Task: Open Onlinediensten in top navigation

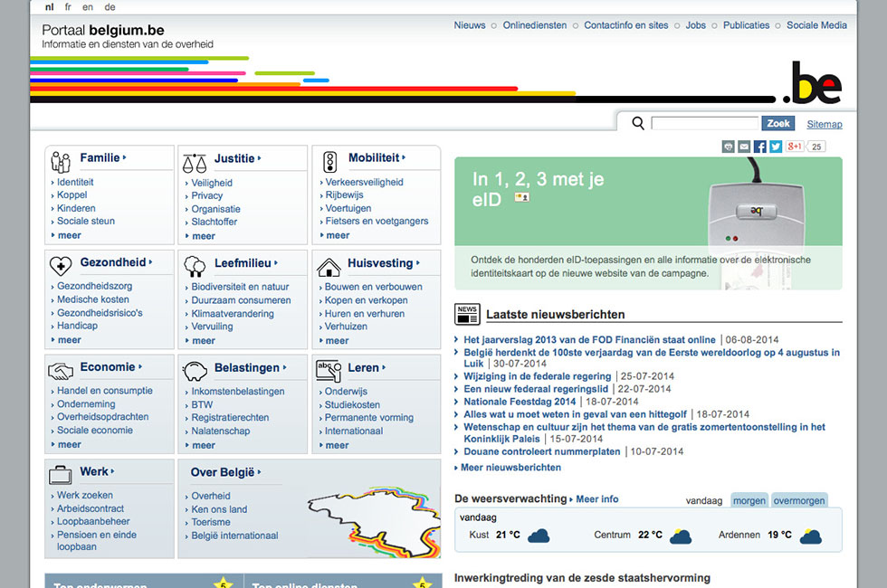Action: (x=535, y=25)
